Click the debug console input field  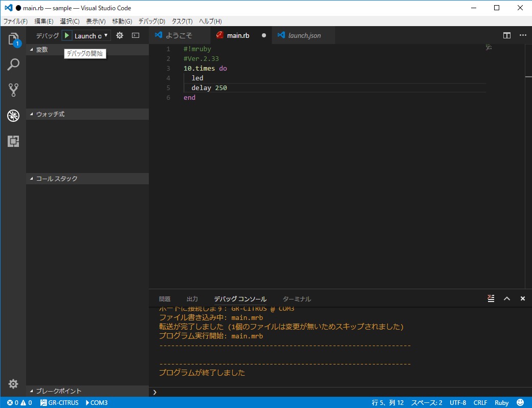click(340, 392)
